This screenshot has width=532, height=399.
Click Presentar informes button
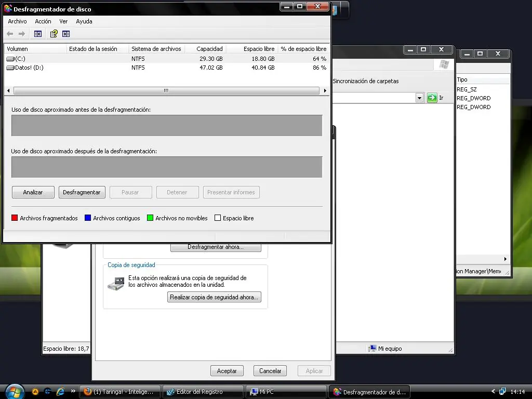[231, 192]
